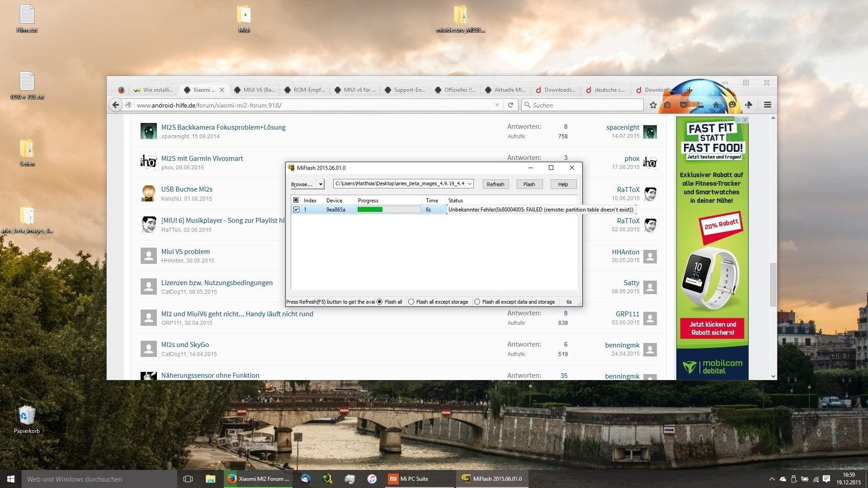The height and width of the screenshot is (488, 868).
Task: Select the Miui folder on the desktop
Action: tap(244, 19)
